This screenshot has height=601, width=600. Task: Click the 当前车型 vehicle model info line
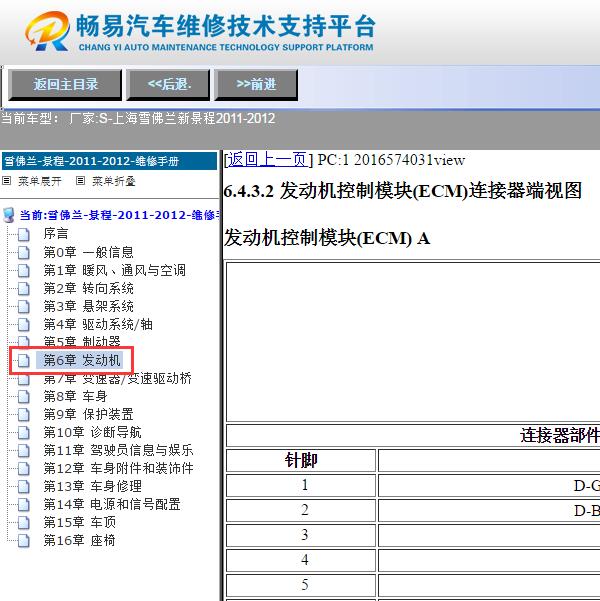tap(138, 118)
